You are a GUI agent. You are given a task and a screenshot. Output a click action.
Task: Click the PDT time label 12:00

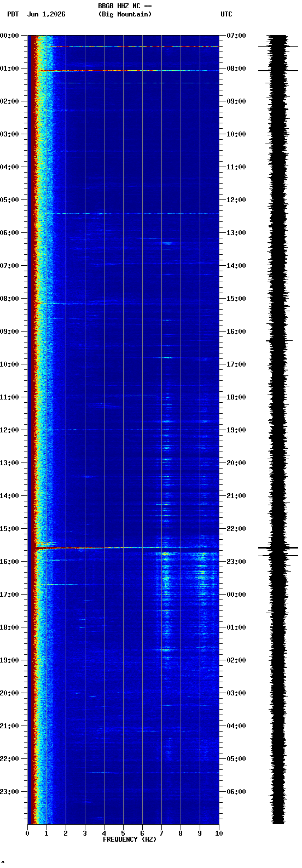pyautogui.click(x=9, y=430)
